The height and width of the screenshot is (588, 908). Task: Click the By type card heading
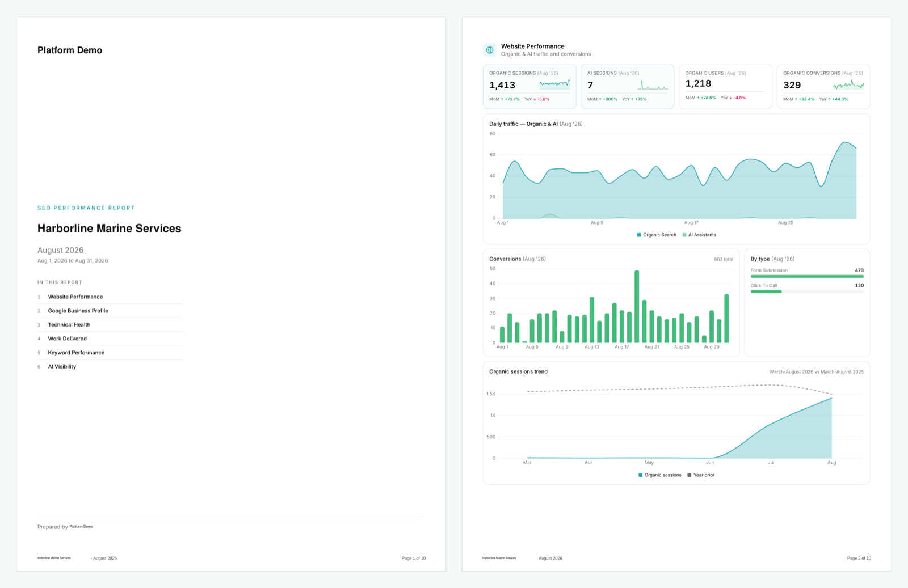(x=772, y=259)
